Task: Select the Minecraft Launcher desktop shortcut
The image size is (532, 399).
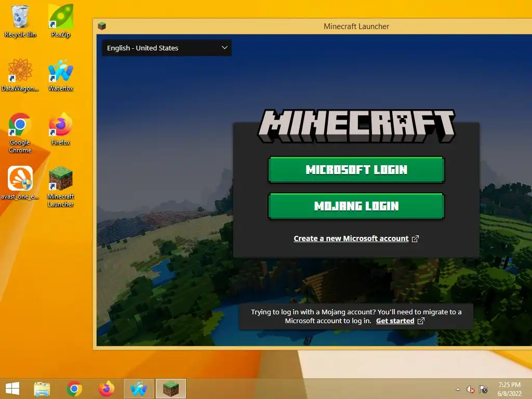Action: pyautogui.click(x=61, y=187)
